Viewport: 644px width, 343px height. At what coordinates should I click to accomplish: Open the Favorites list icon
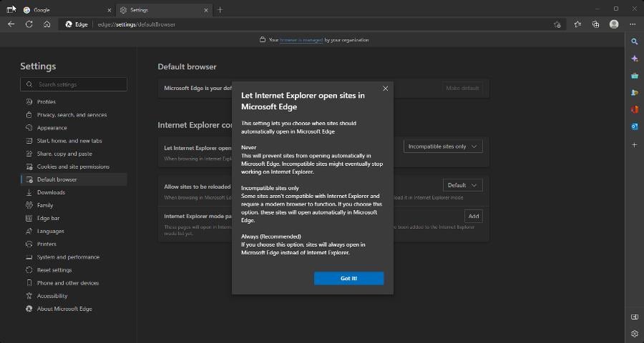pos(578,24)
